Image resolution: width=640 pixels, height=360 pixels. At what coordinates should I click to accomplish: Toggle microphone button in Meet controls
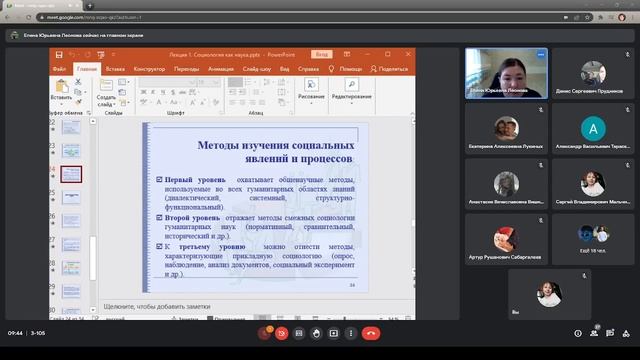point(264,333)
